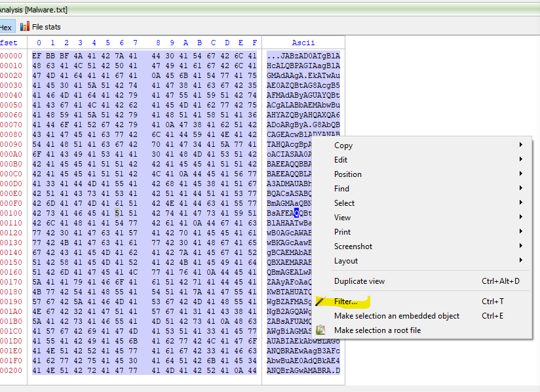The image size is (540, 392).
Task: Open the Copy submenu entry
Action: click(343, 146)
